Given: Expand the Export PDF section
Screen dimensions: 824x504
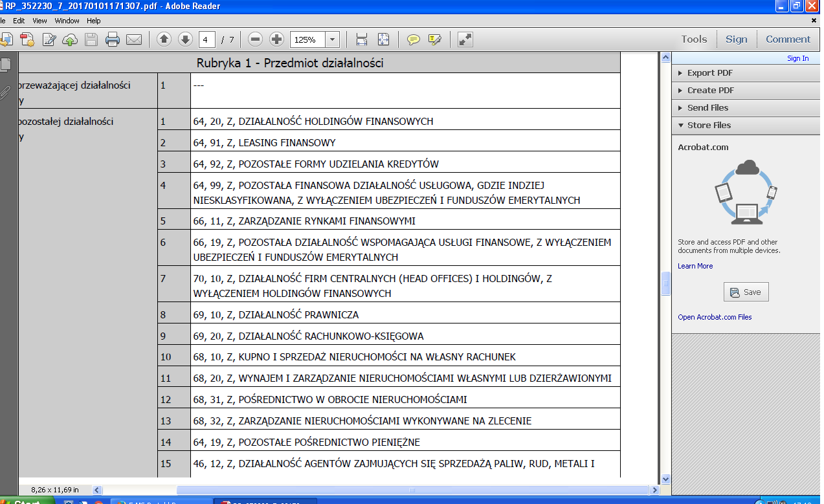Looking at the screenshot, I should [709, 73].
